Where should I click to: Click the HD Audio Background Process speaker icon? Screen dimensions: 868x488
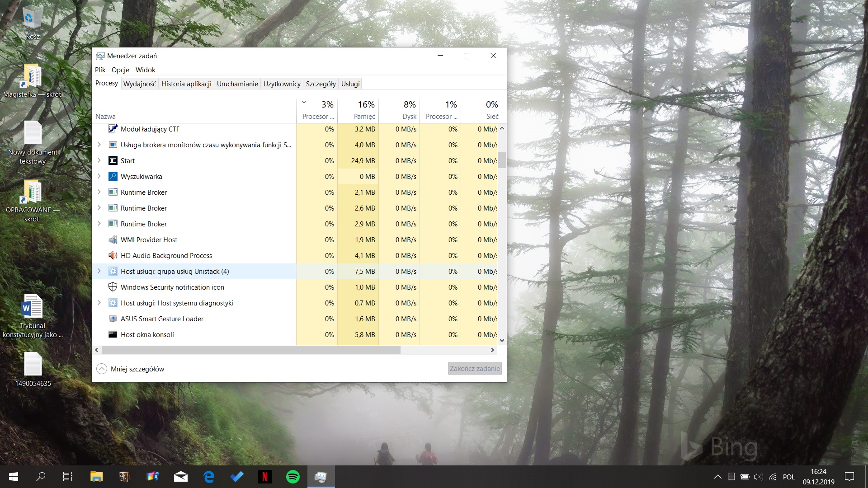point(113,256)
